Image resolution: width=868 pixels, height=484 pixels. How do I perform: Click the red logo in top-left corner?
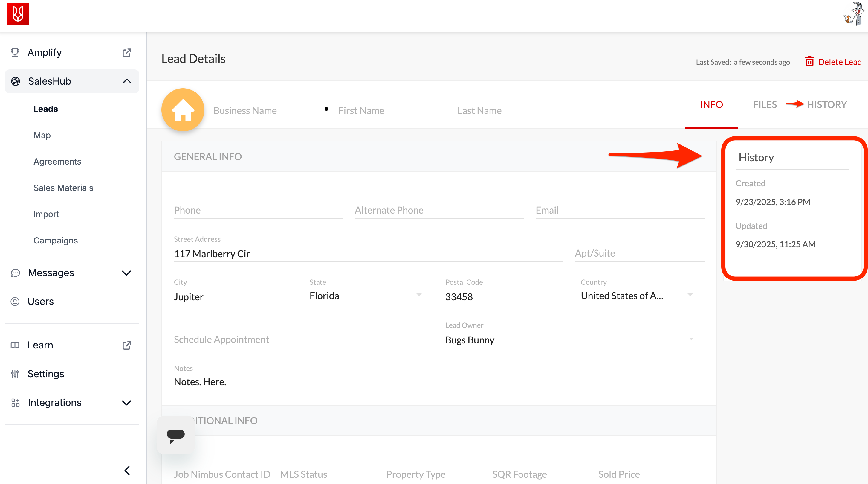click(x=18, y=14)
